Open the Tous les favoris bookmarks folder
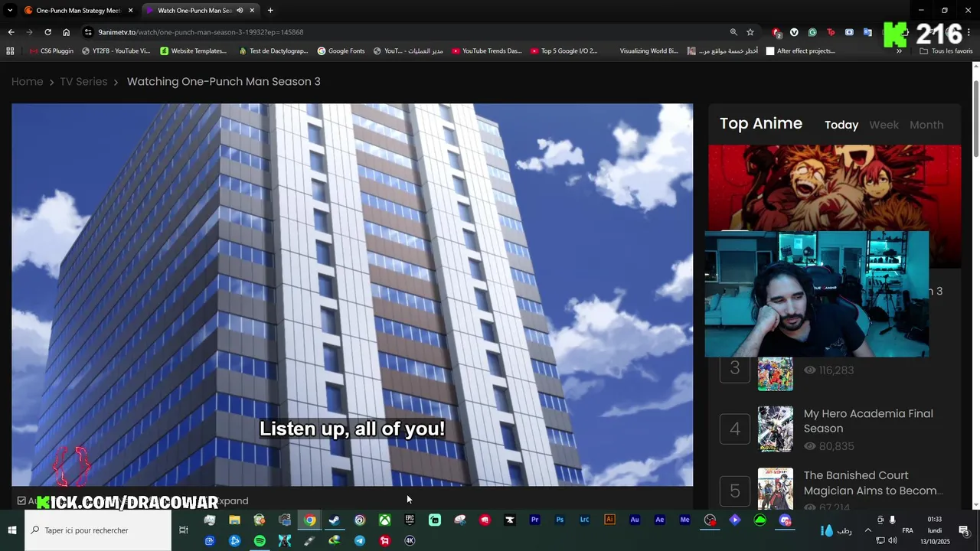Image resolution: width=980 pixels, height=551 pixels. coord(946,51)
